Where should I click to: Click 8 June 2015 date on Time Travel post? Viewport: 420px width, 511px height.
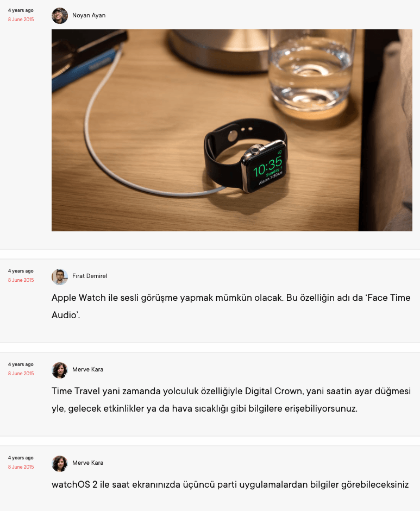pos(21,374)
